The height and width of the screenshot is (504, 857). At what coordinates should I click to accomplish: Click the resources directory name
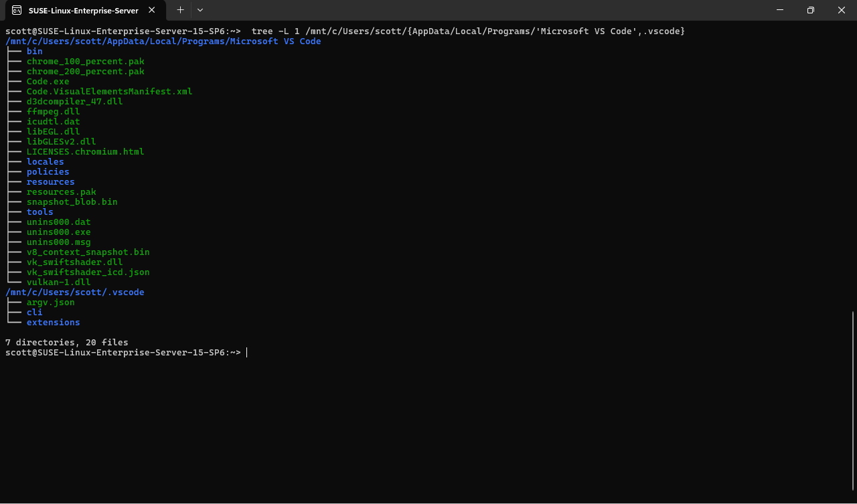50,182
